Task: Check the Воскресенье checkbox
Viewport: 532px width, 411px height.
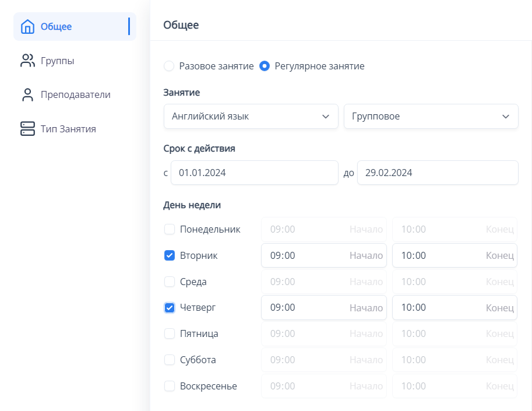Action: click(x=170, y=386)
